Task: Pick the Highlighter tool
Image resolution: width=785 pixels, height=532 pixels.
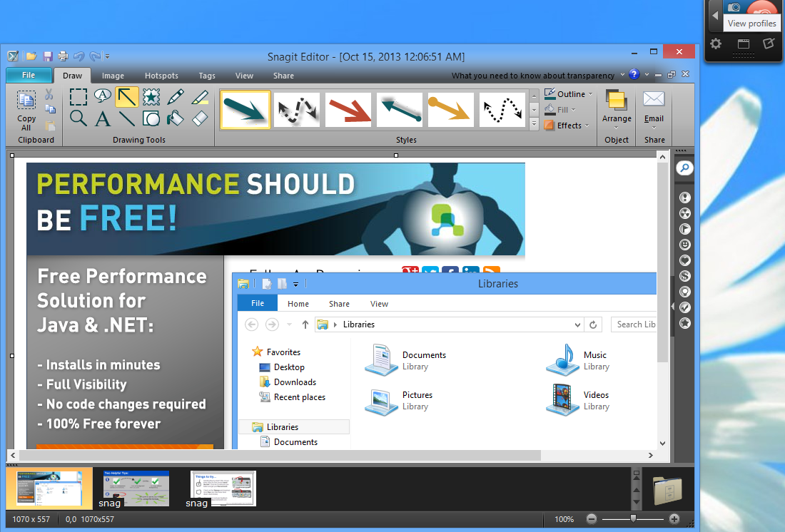Action: [201, 96]
